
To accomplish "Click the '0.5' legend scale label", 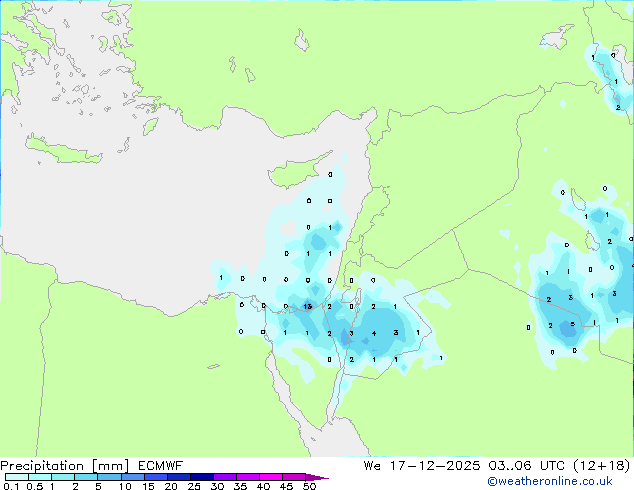I will [34, 486].
